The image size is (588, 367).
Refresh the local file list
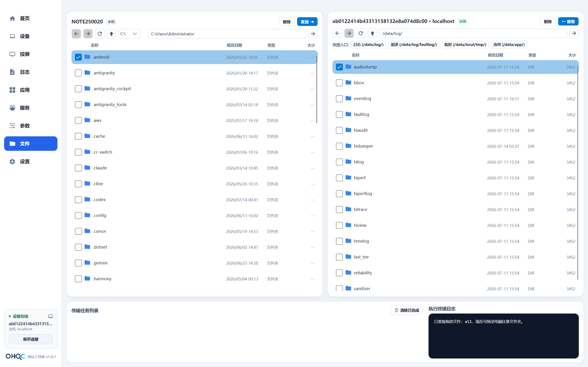pos(100,34)
